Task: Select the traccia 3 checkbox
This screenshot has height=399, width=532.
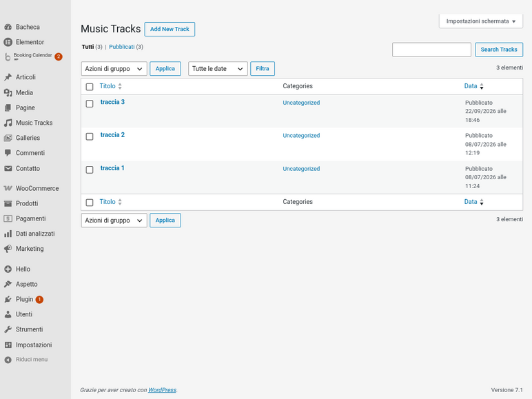Action: pos(90,103)
